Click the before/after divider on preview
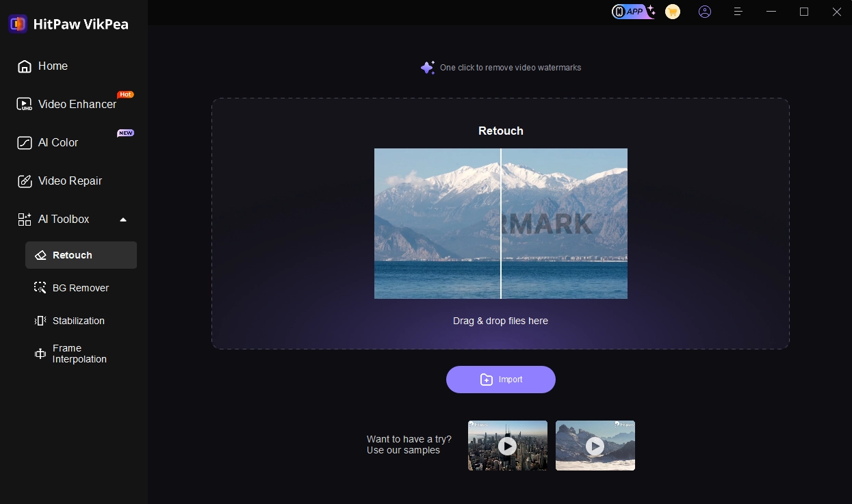 (x=501, y=224)
